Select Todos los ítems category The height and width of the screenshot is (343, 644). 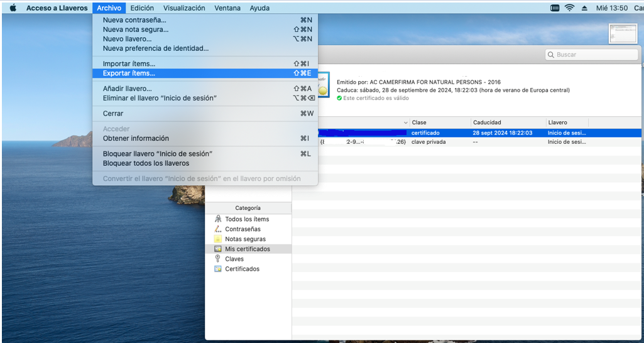coord(248,219)
